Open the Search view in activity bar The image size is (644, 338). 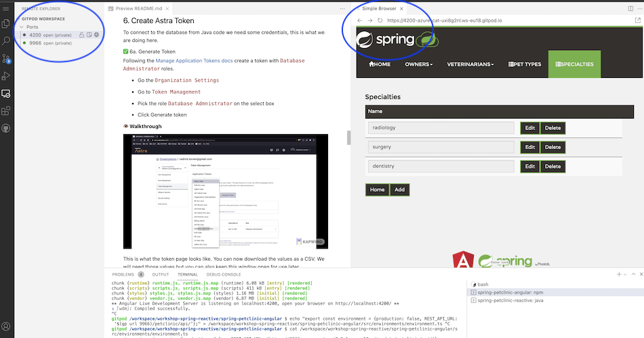(7, 41)
